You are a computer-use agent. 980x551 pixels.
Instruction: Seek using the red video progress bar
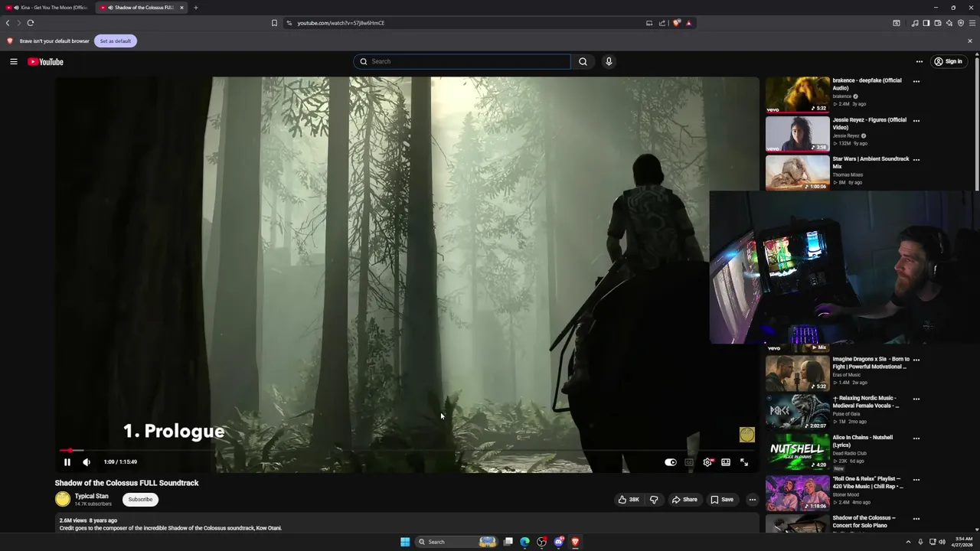tap(406, 451)
